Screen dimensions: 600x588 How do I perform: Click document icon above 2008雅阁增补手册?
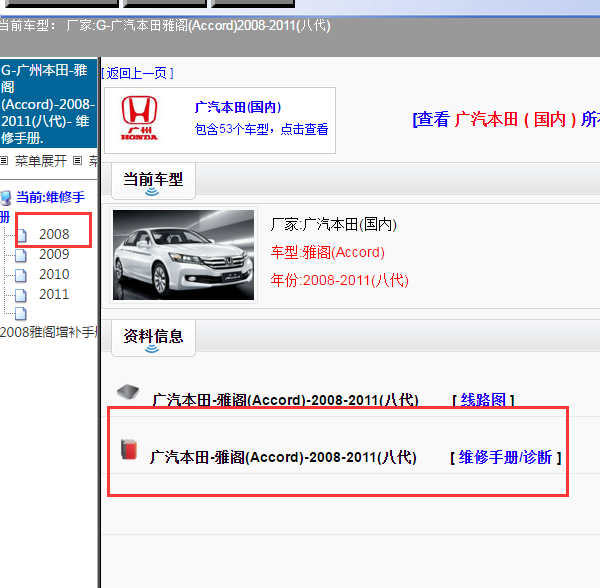click(x=21, y=313)
